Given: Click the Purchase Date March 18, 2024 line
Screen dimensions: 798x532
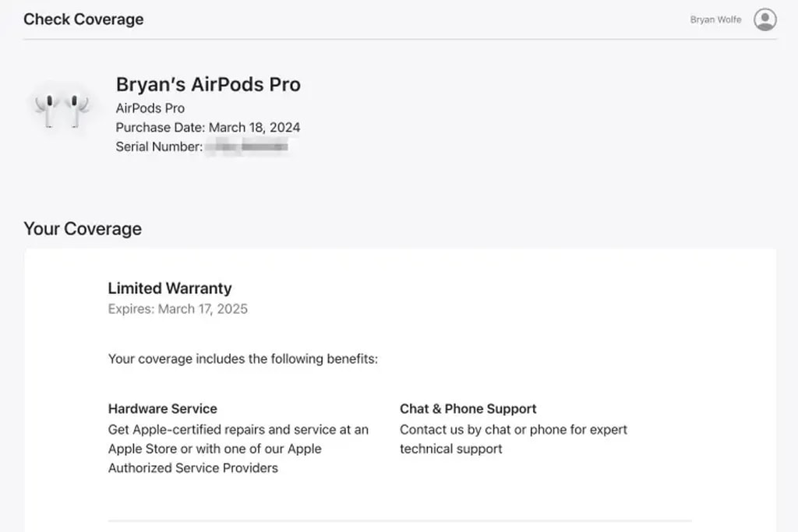Looking at the screenshot, I should pyautogui.click(x=207, y=127).
